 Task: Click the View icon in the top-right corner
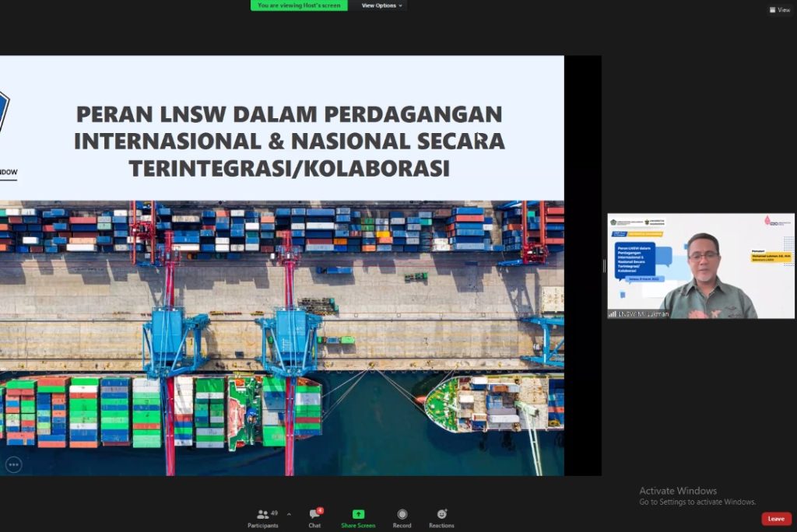click(x=779, y=9)
